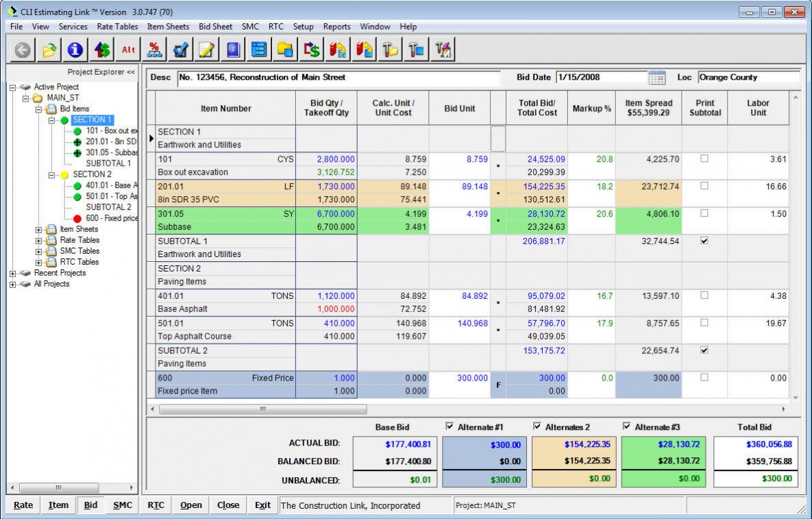
Task: Click the blue checkmark toolbar icon
Action: 180,50
